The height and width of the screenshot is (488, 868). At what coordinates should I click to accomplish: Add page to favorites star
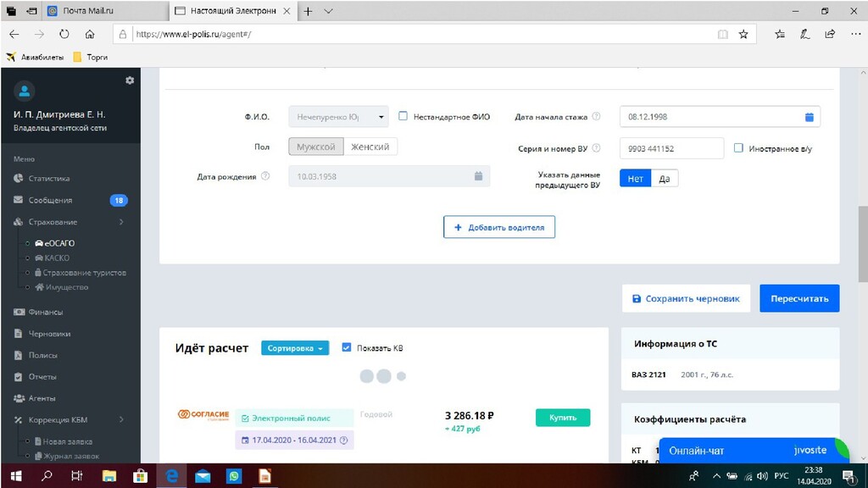(x=743, y=34)
